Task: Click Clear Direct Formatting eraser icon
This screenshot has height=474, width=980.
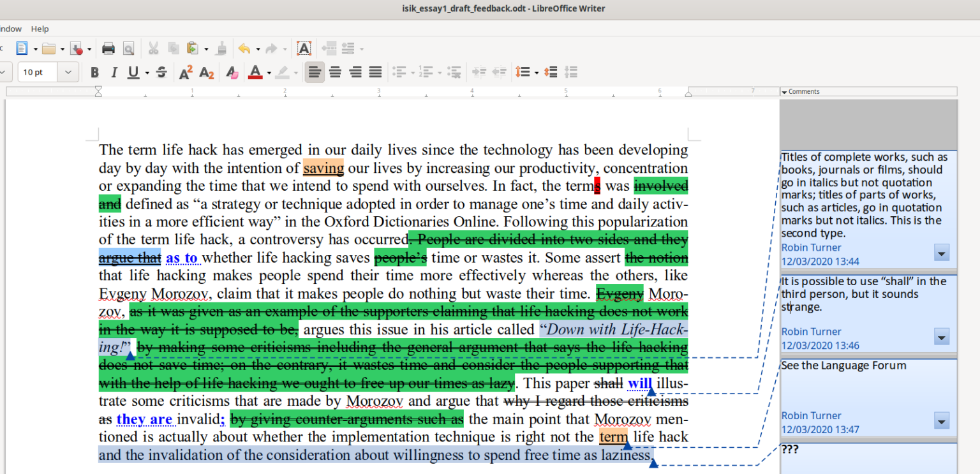Action: pyautogui.click(x=232, y=73)
